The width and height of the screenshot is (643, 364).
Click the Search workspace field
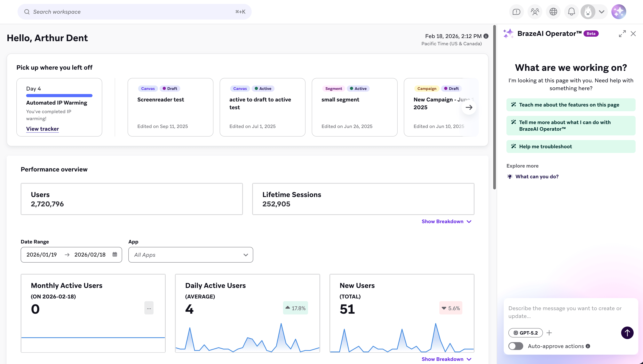tap(134, 12)
